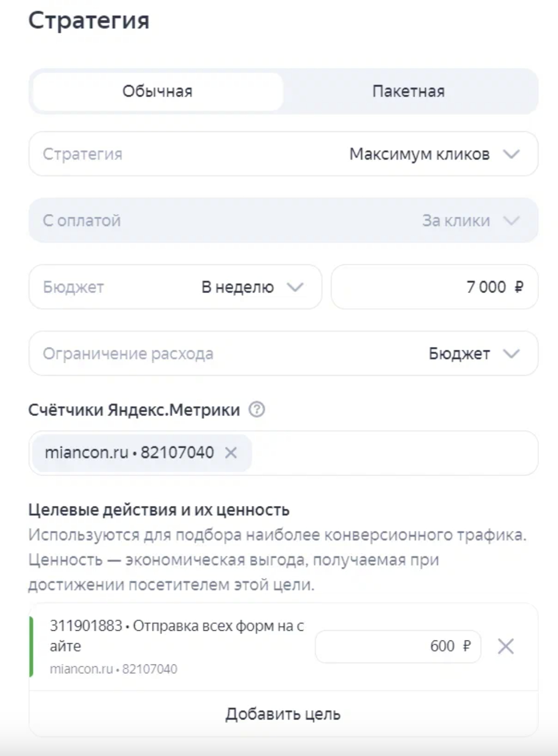
Task: Click the miancon.ru • 82107040 chip label
Action: [129, 453]
